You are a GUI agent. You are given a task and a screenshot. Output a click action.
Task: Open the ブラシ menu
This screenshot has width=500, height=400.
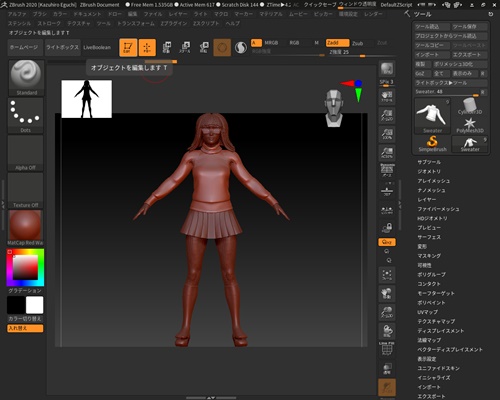(x=40, y=14)
